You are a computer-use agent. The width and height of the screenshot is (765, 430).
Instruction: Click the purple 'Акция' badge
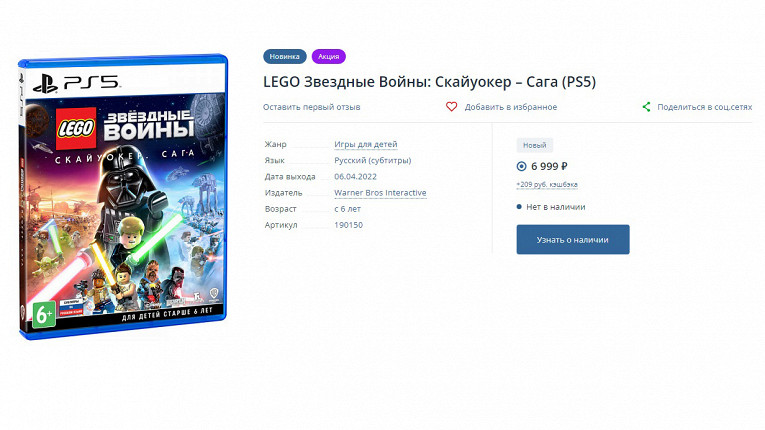click(328, 57)
